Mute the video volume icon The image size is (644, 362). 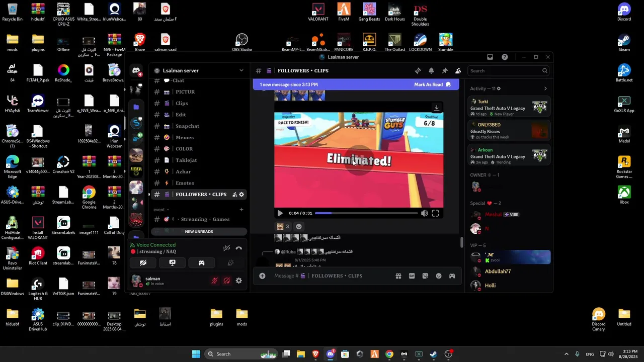(424, 213)
